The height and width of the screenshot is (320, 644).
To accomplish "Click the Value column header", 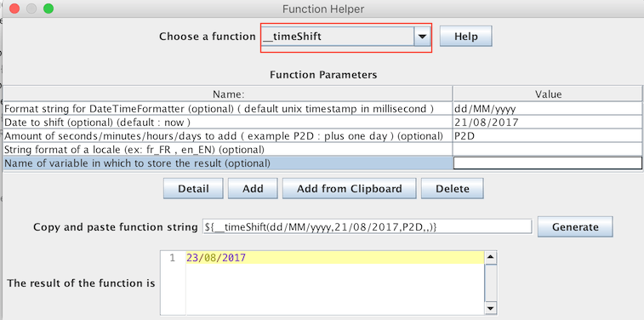I will [x=548, y=94].
